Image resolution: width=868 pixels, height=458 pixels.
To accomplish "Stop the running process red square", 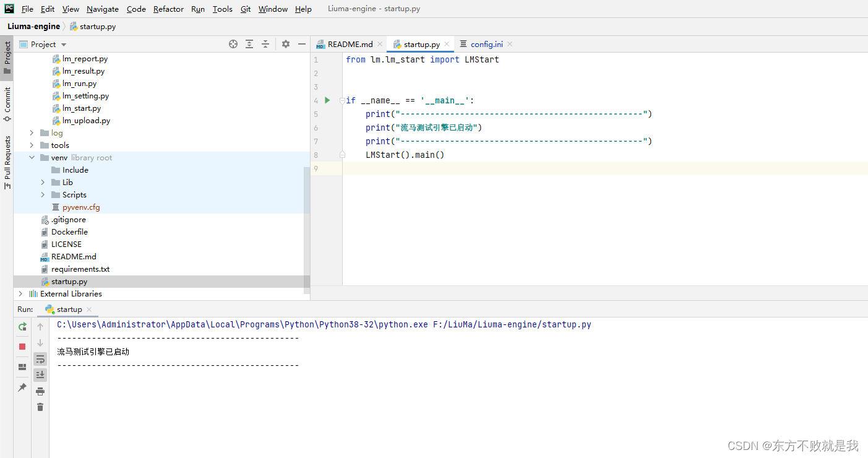I will [x=22, y=347].
